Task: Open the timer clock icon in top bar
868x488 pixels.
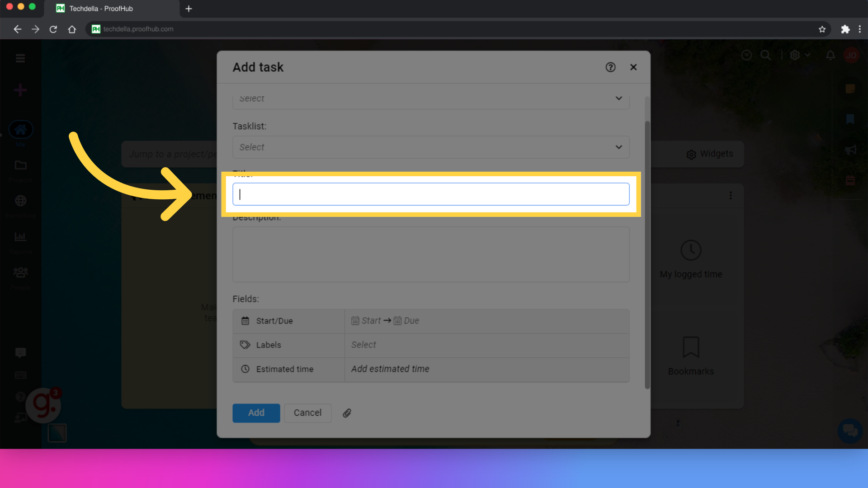Action: pyautogui.click(x=746, y=55)
